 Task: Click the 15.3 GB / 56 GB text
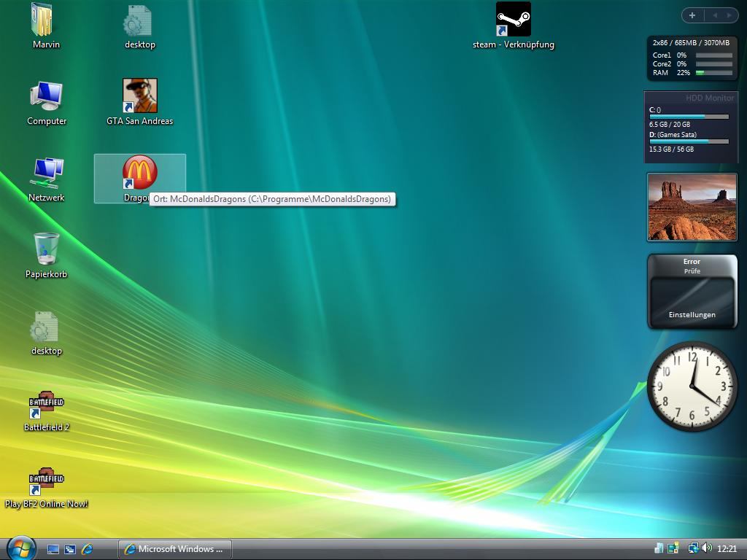(x=671, y=149)
